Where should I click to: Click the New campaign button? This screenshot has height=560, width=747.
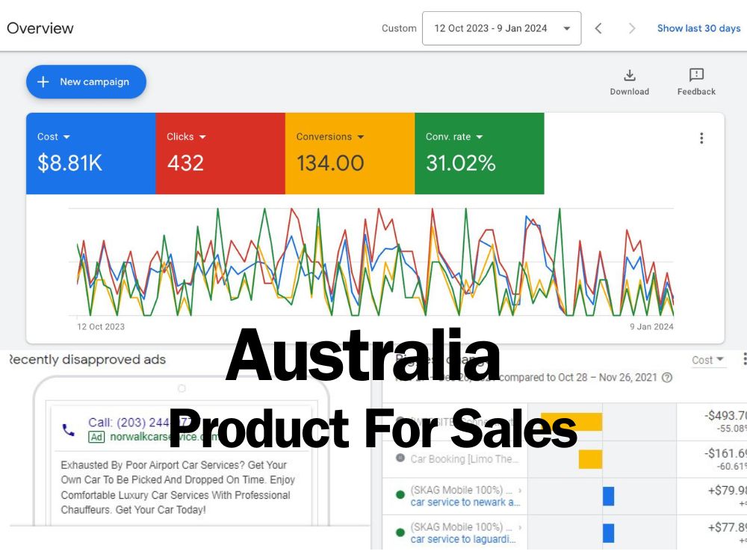coord(86,82)
